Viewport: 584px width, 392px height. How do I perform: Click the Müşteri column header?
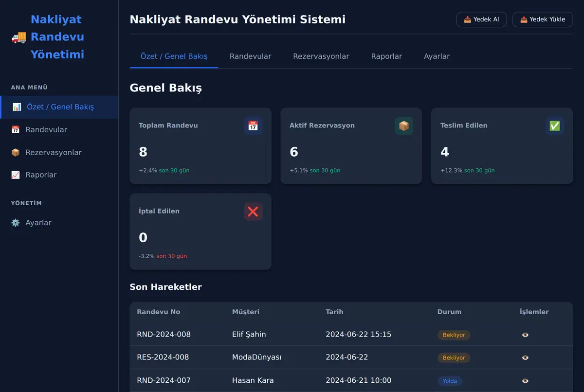[x=246, y=312]
